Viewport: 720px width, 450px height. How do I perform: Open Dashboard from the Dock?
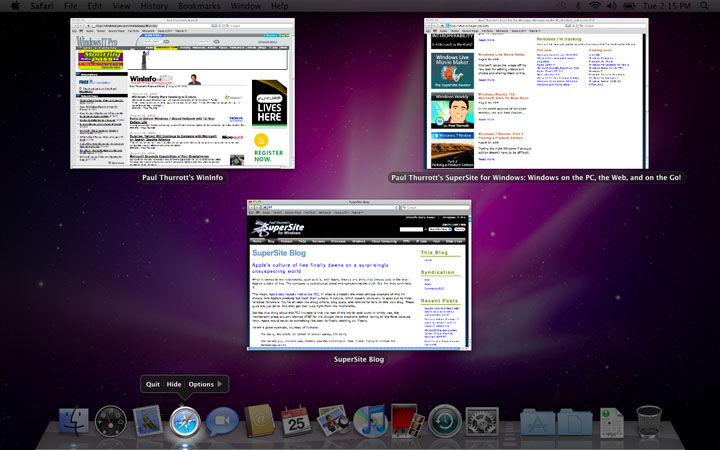coord(111,421)
